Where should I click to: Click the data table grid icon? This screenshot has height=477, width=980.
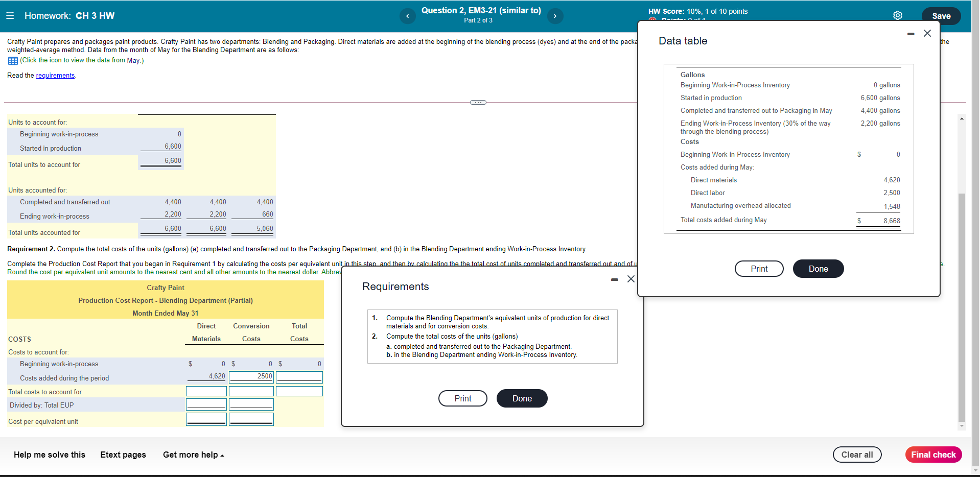pyautogui.click(x=13, y=61)
